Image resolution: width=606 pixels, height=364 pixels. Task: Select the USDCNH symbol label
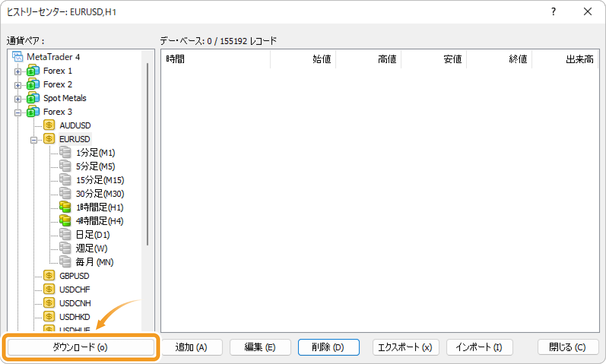pos(75,303)
